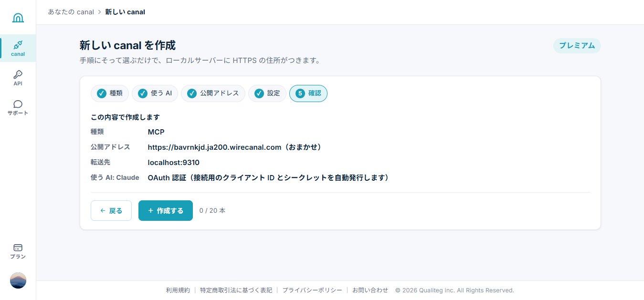644x300 pixels.
Task: Go to the 使う AI step
Action: (x=155, y=93)
